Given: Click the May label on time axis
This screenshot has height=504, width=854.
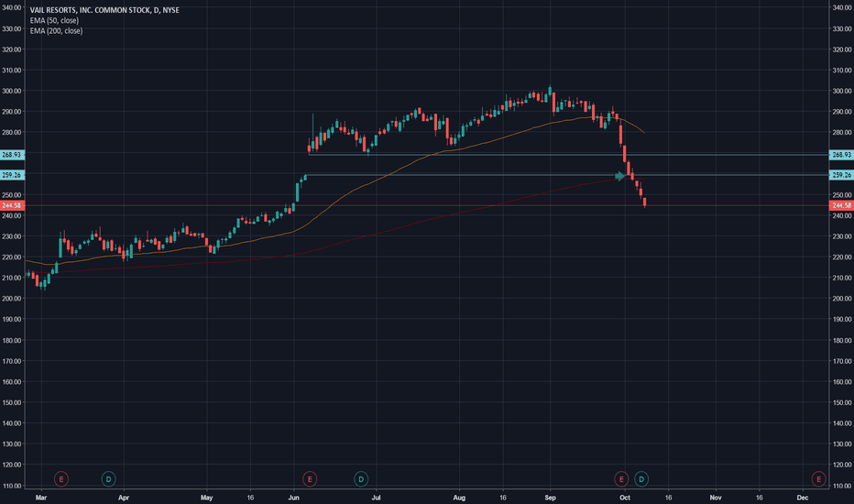Looking at the screenshot, I should click(x=206, y=498).
